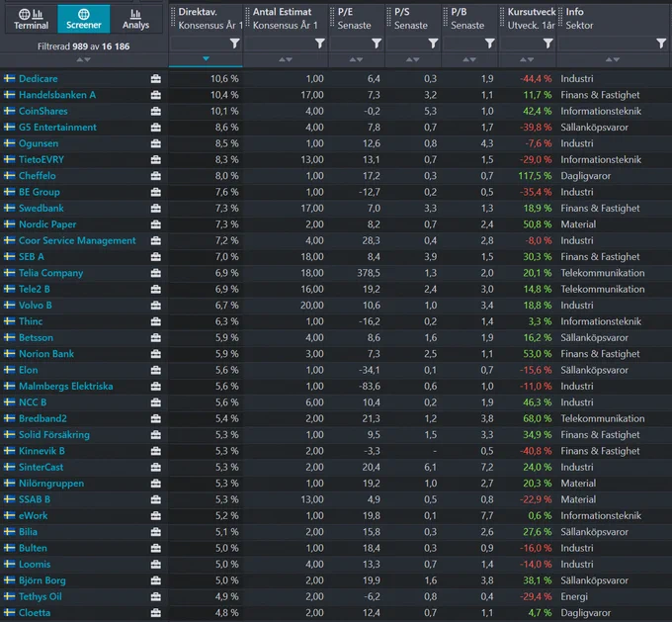This screenshot has width=672, height=622.
Task: Click briefcase icon for Elon
Action: (156, 370)
